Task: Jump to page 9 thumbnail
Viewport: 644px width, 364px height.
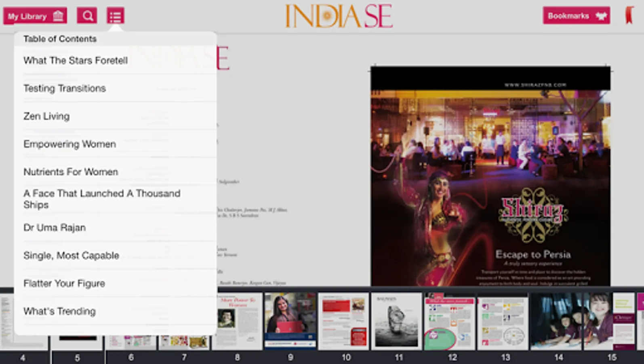Action: click(x=290, y=321)
